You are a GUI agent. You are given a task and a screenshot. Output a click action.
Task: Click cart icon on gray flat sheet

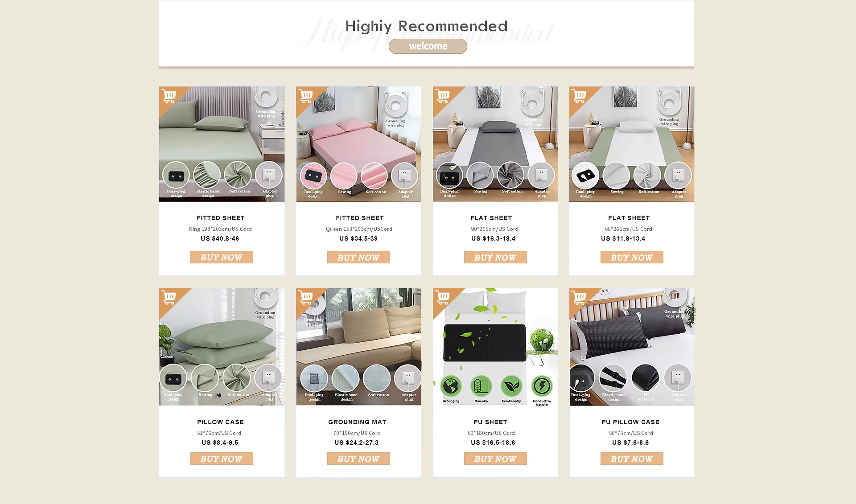click(443, 96)
